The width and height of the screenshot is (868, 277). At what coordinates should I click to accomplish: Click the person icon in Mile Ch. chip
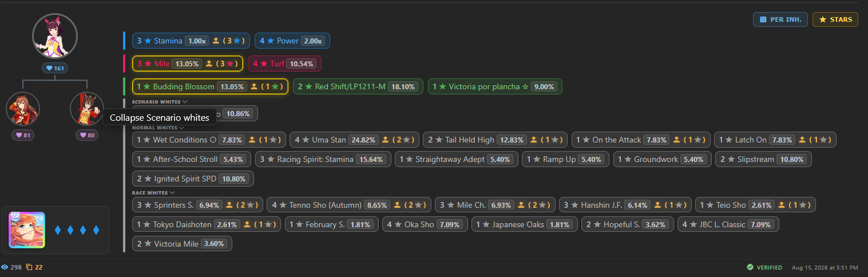click(x=522, y=205)
